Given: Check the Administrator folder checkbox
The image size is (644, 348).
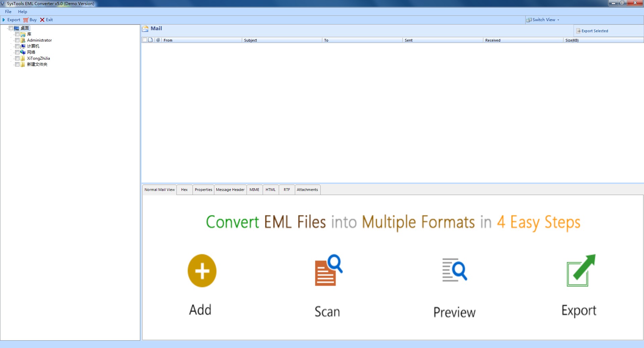Looking at the screenshot, I should pos(17,40).
